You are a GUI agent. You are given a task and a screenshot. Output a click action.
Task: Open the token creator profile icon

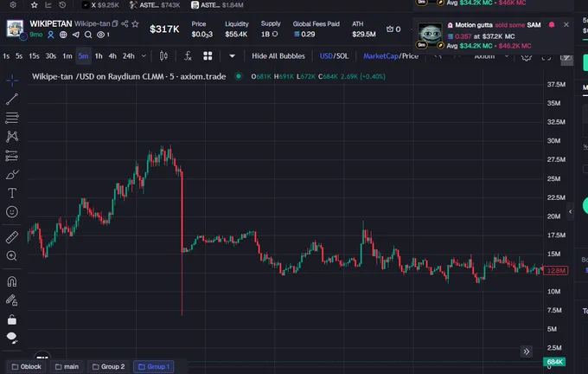[x=51, y=35]
